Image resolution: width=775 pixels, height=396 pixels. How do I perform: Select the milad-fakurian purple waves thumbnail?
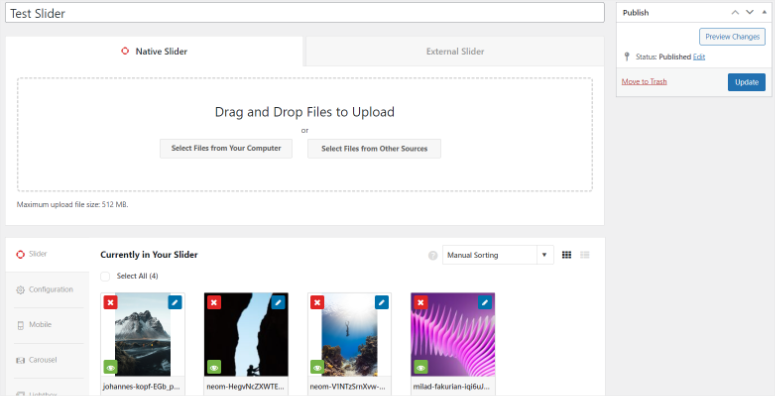coord(452,335)
